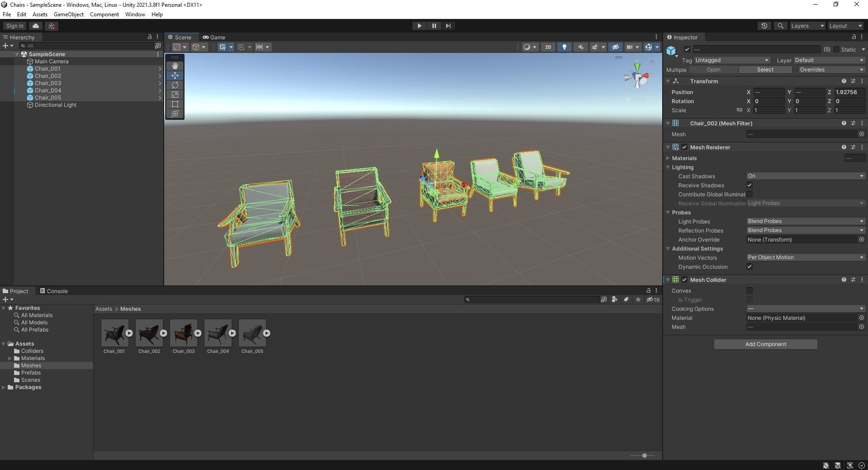Open the GameObject menu
This screenshot has height=470, width=868.
(69, 14)
